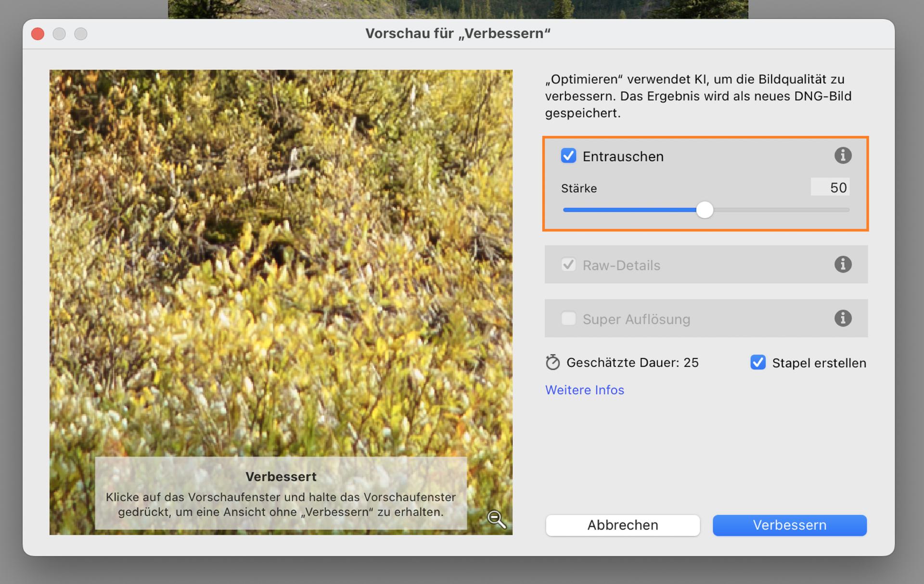Image resolution: width=924 pixels, height=584 pixels.
Task: Uncheck the Entrauschen checkbox
Action: [568, 156]
